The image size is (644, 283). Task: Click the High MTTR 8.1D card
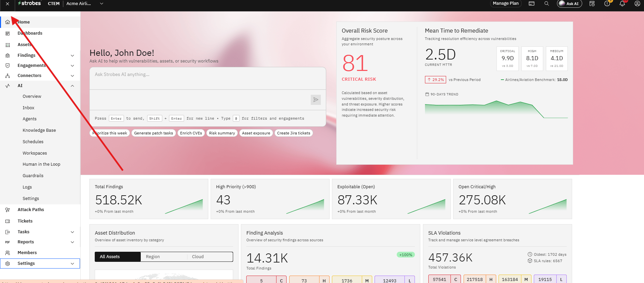[x=532, y=58]
